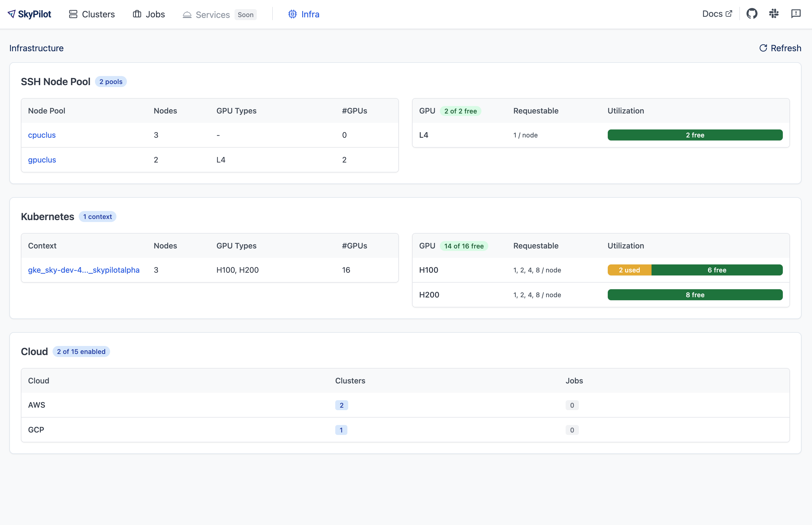Click the 16 GPUs count cell
812x525 pixels.
[x=346, y=270]
